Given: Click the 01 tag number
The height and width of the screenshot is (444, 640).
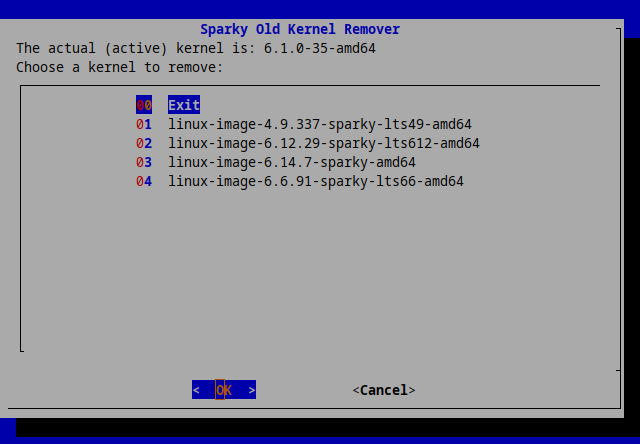Looking at the screenshot, I should click(x=144, y=124).
